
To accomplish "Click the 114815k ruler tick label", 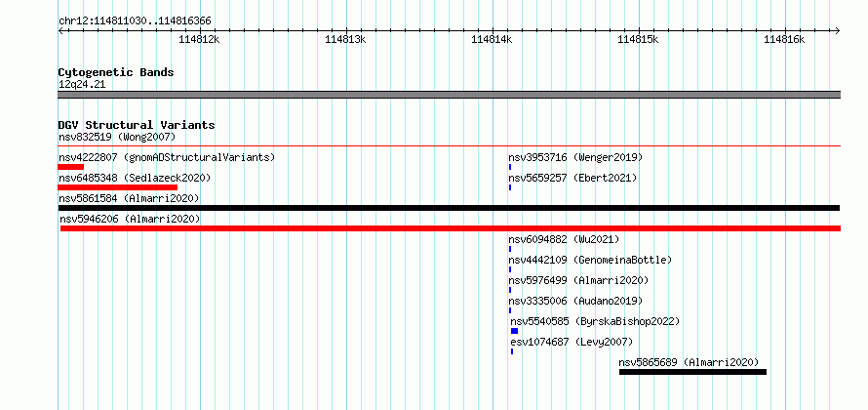I will coord(638,39).
